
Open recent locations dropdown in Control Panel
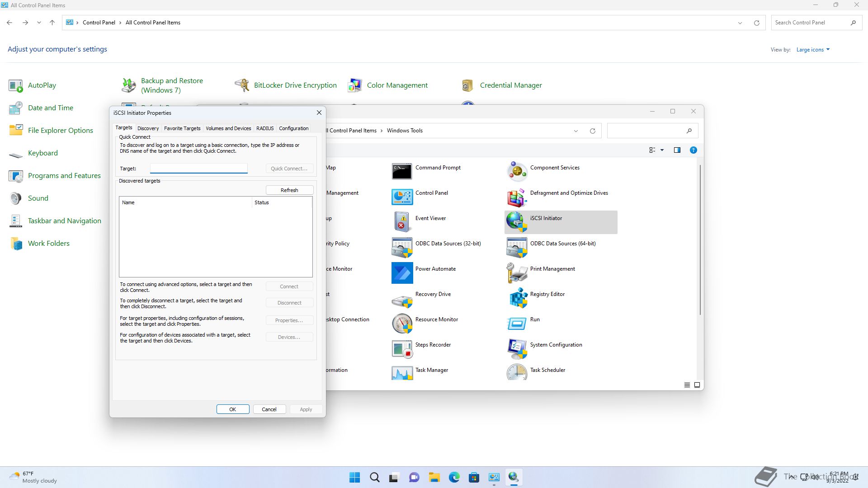[x=39, y=23]
